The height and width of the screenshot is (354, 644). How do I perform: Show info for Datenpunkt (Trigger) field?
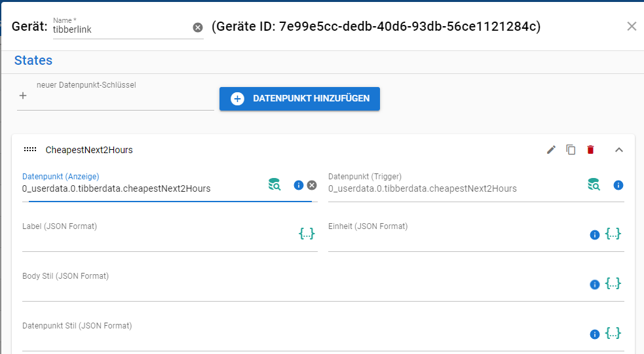(x=618, y=185)
